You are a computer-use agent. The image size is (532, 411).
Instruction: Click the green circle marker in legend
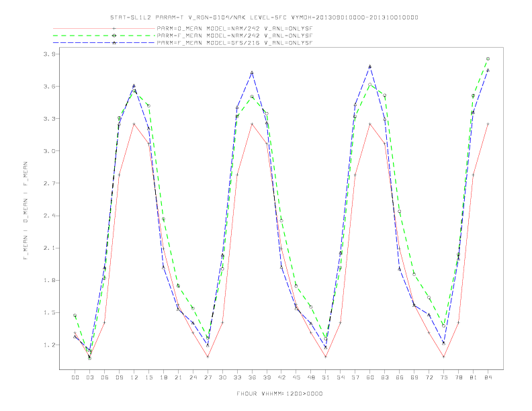[114, 36]
